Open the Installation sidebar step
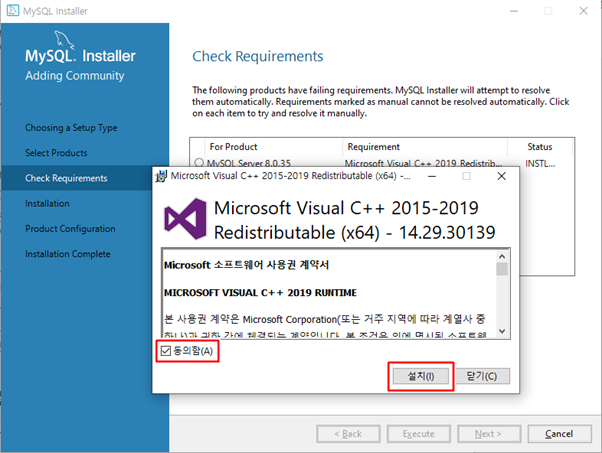 coord(47,203)
